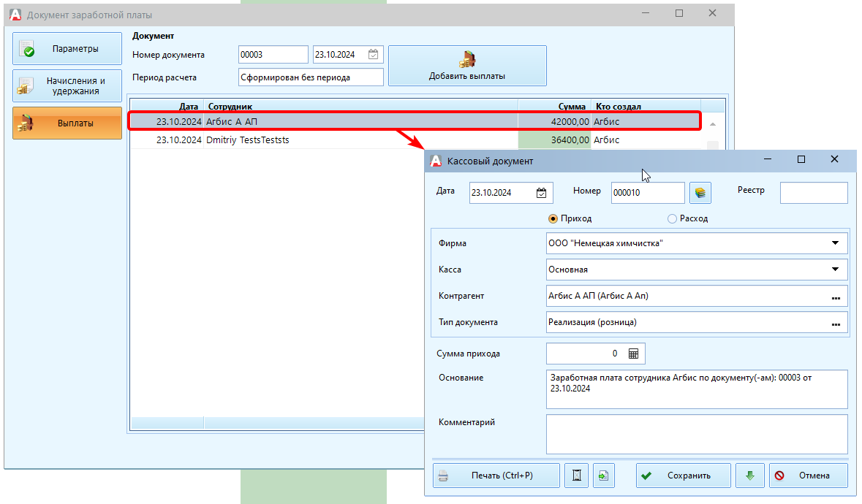The width and height of the screenshot is (862, 504).
Task: Expand the Касса dropdown list
Action: click(x=835, y=270)
